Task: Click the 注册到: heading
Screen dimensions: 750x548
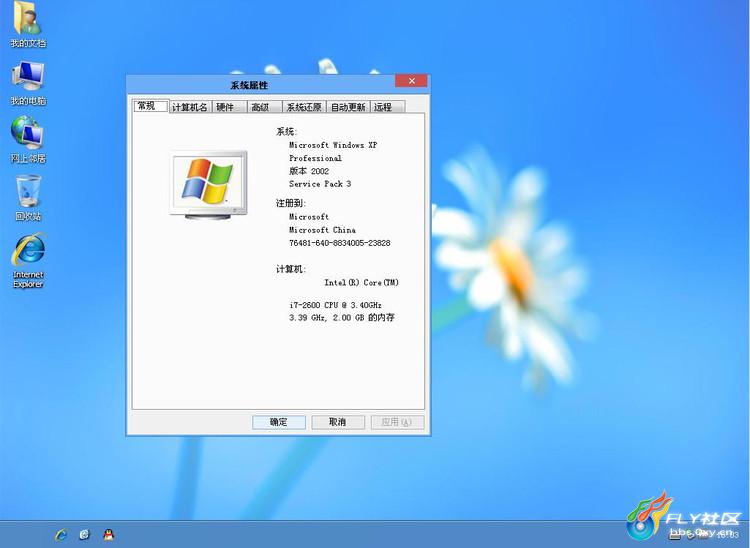Action: pyautogui.click(x=291, y=203)
